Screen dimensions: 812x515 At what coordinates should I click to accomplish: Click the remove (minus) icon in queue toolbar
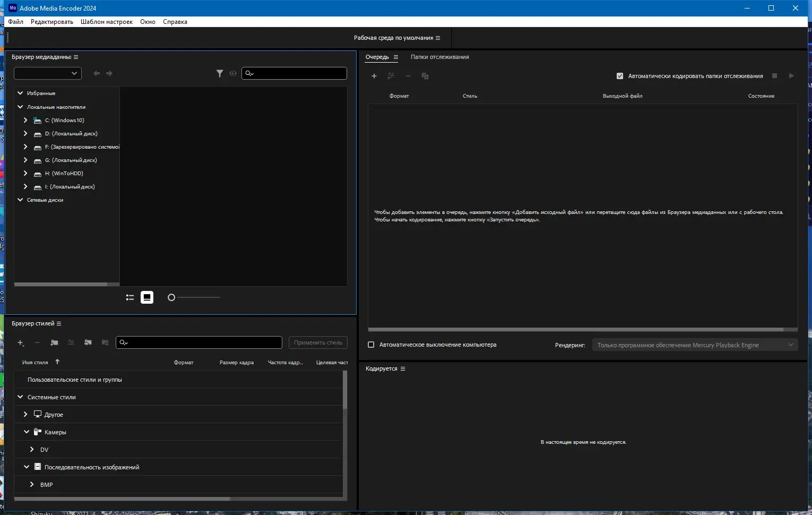(x=408, y=76)
